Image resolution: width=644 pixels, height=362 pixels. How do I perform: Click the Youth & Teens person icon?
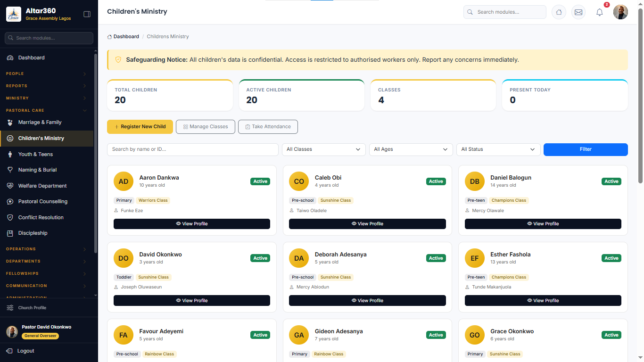tap(10, 154)
